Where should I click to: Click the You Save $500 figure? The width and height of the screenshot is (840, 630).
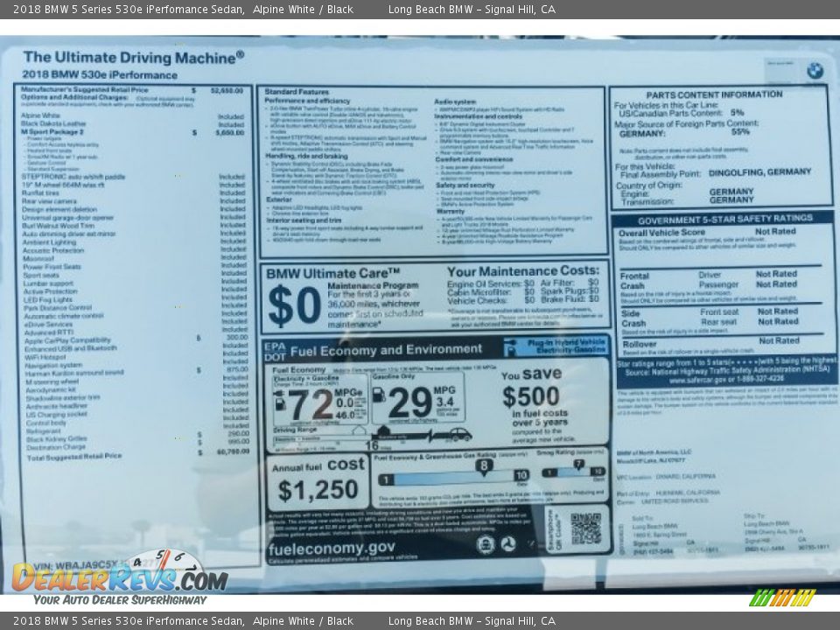click(x=530, y=398)
